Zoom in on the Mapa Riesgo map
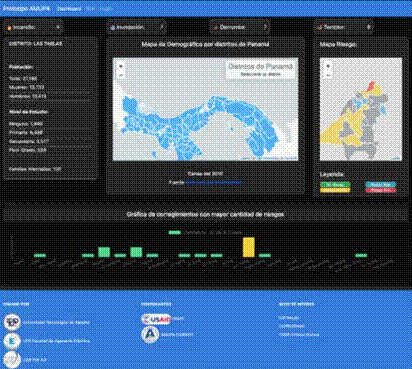412x369 pixels. coord(328,66)
